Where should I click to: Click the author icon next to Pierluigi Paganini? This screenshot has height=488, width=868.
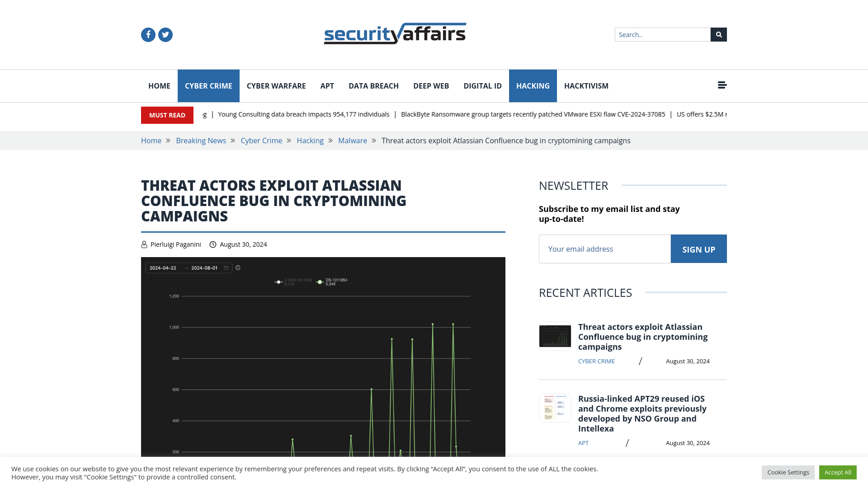coord(144,244)
